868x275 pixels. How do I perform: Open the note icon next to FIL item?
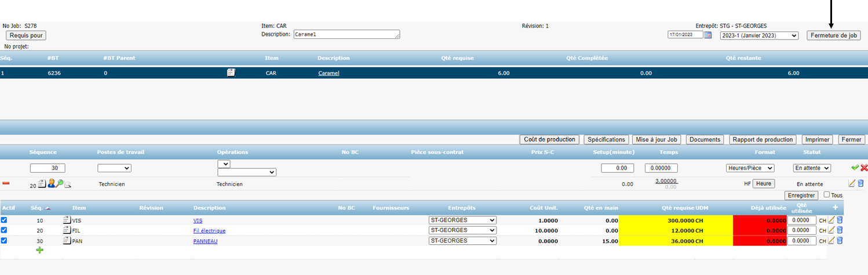[67, 230]
